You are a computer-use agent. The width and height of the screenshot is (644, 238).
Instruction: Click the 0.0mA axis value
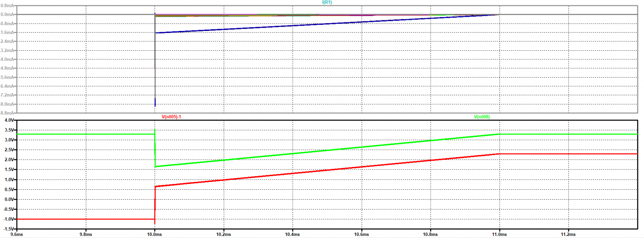[x=8, y=14]
